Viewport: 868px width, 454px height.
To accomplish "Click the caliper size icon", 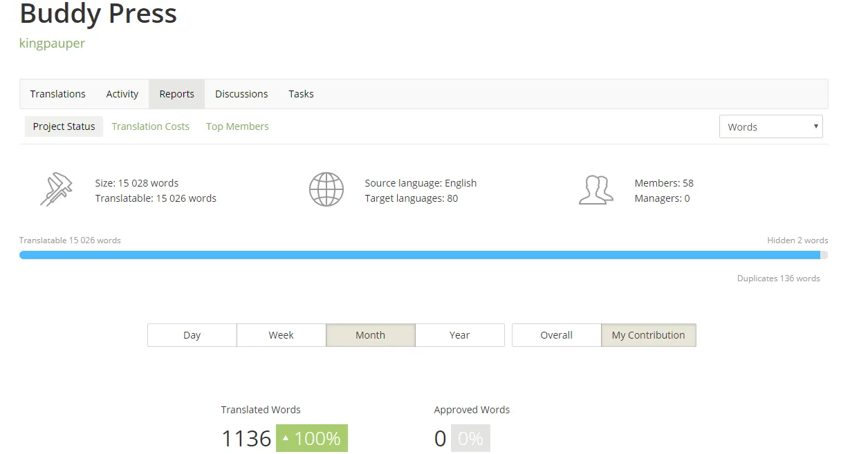I will coord(56,189).
